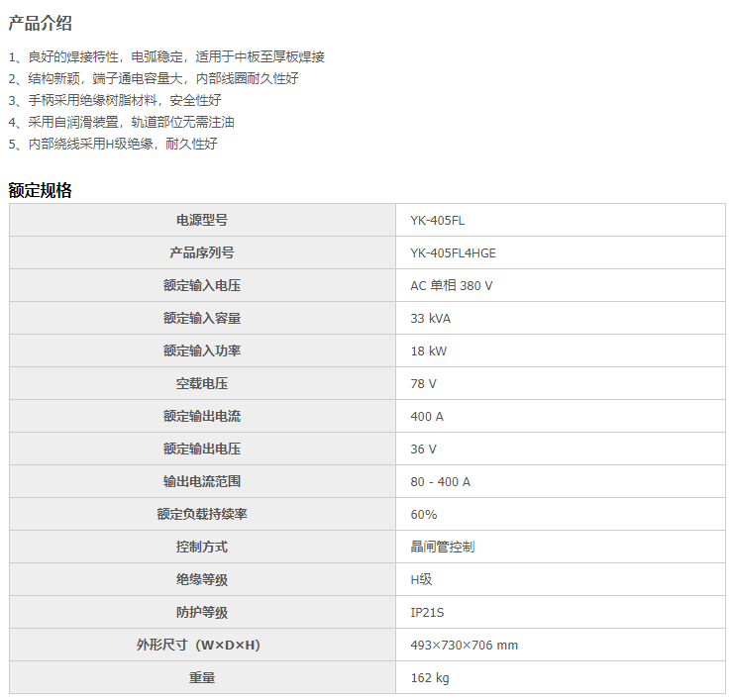Select the 493×730×706 mm dimensions value
The width and height of the screenshot is (732, 700).
click(x=464, y=645)
